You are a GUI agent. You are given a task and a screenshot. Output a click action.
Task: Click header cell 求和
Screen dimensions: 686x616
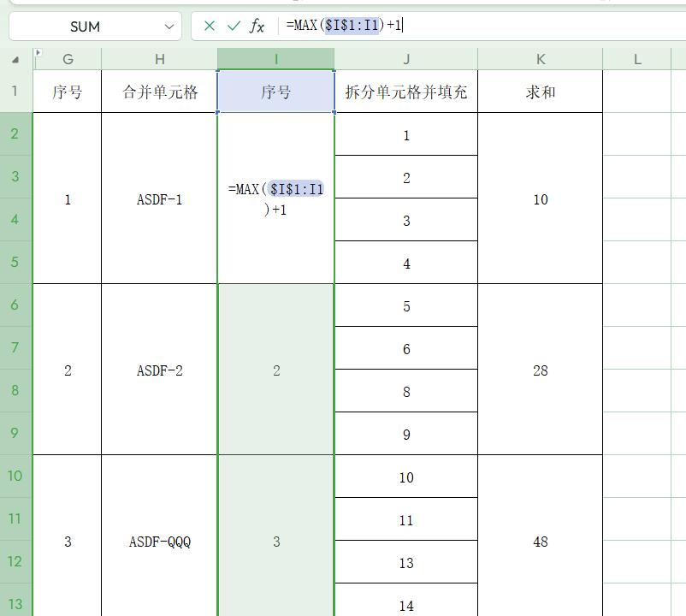pyautogui.click(x=541, y=92)
